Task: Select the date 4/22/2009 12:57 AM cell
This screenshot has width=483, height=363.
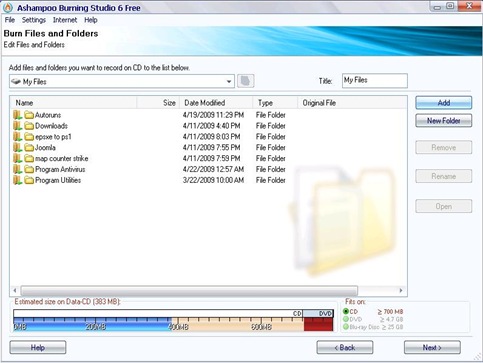Action: (213, 170)
